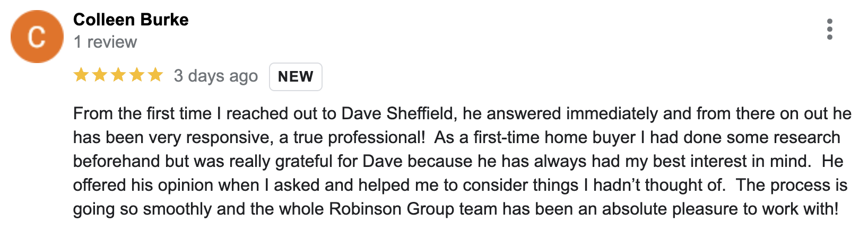
Task: Open the Colleen Burke reviewer name link
Action: point(131,20)
